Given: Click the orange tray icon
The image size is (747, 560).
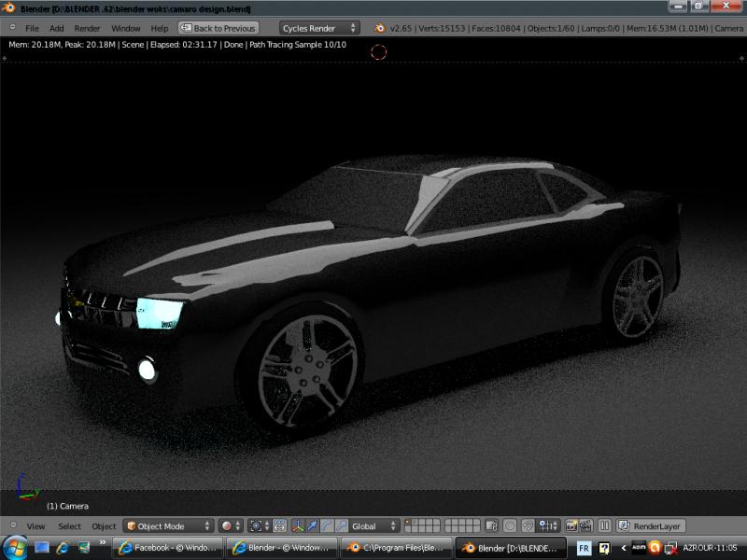Looking at the screenshot, I should coord(655,548).
